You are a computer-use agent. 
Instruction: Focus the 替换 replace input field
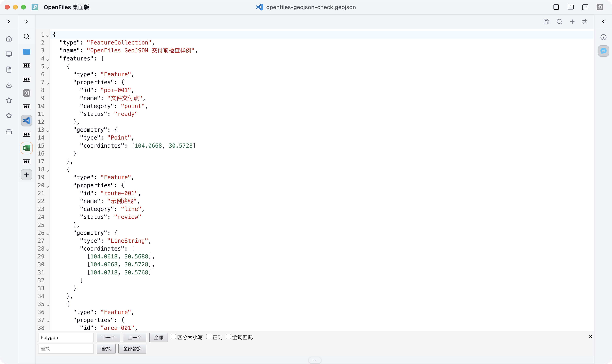[x=66, y=349]
